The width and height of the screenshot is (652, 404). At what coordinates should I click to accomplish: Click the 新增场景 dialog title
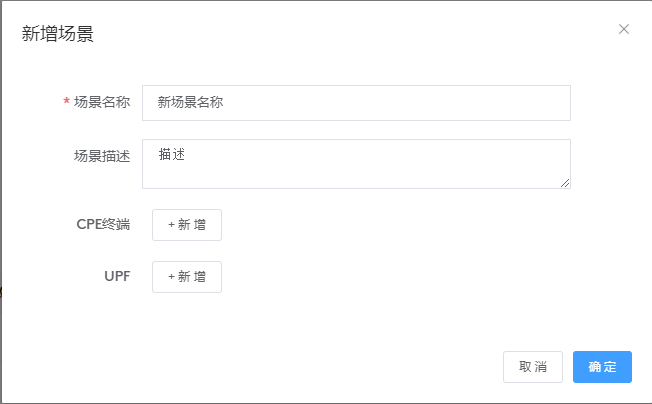58,33
